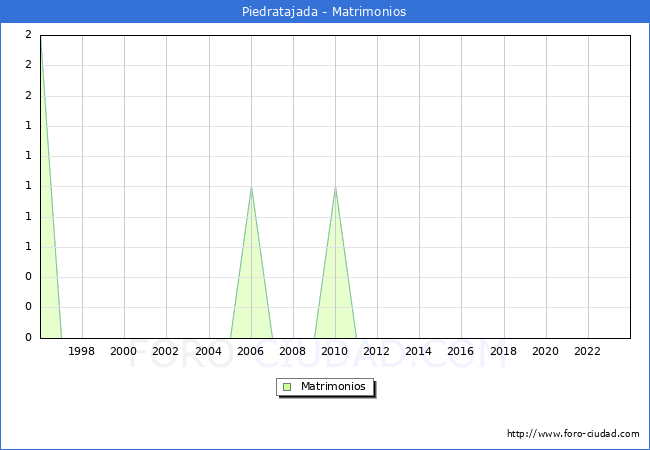Click the tip of the 2010 peak
Image resolution: width=650 pixels, height=450 pixels.
click(335, 188)
